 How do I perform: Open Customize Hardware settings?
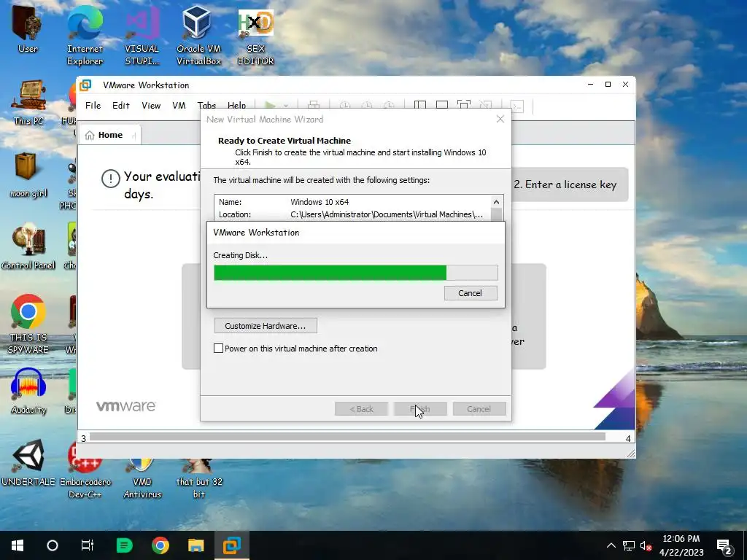coord(266,326)
